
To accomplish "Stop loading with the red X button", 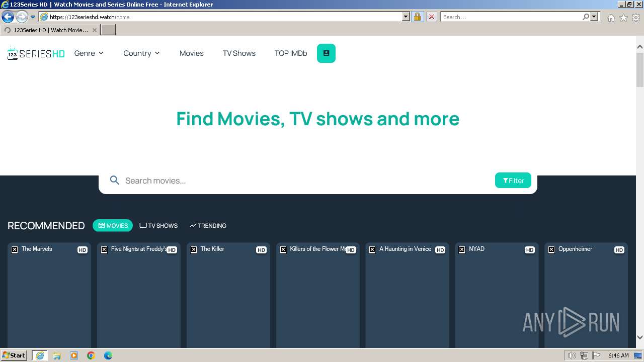I will (x=431, y=17).
